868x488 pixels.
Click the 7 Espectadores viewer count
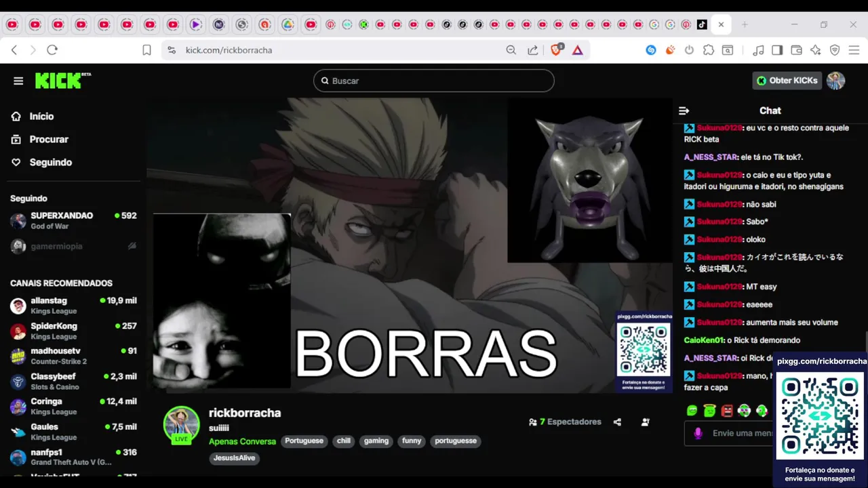565,422
